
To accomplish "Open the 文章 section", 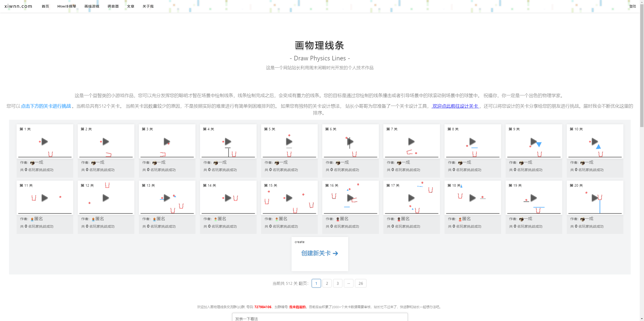I will [130, 6].
